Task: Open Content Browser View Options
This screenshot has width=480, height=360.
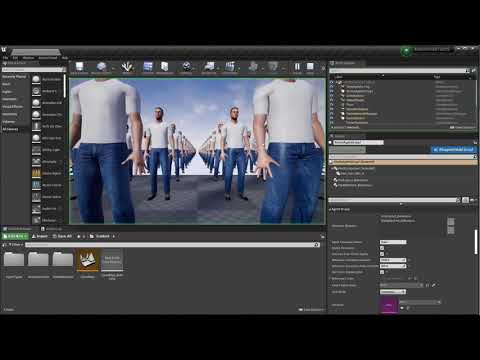Action: 311,310
